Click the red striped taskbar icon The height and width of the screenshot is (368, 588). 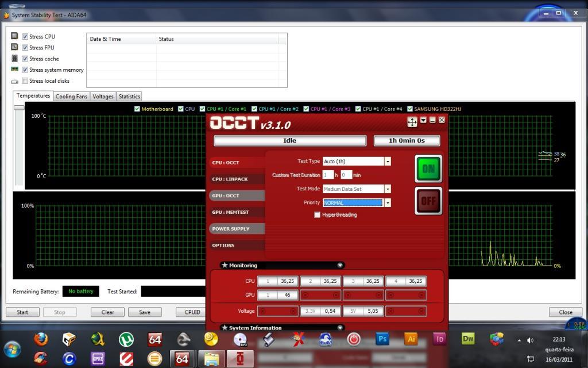pyautogui.click(x=126, y=359)
